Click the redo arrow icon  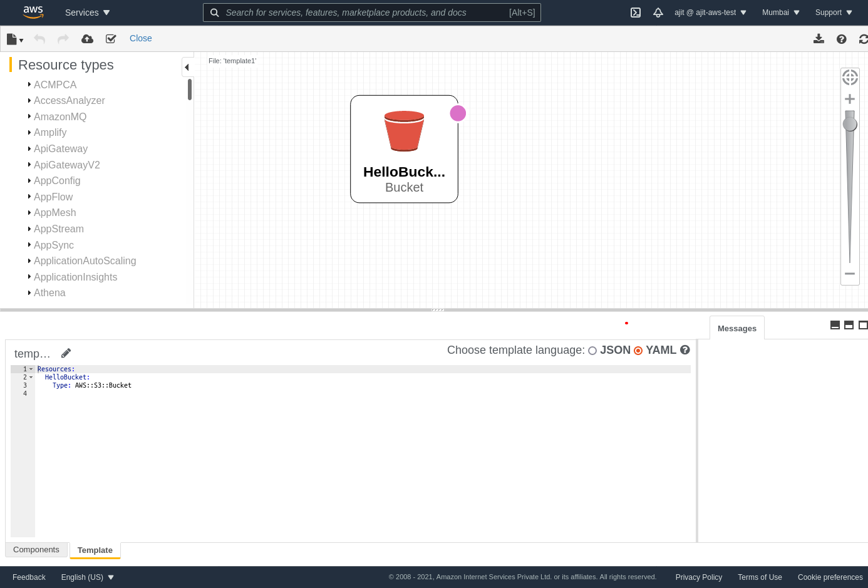[x=63, y=39]
